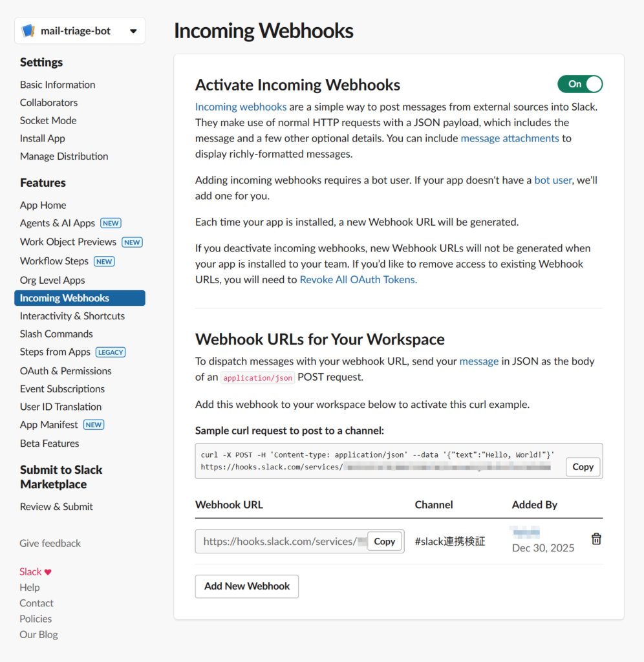This screenshot has height=662, width=644.
Task: Delete the webhook with the trash icon
Action: tap(596, 539)
